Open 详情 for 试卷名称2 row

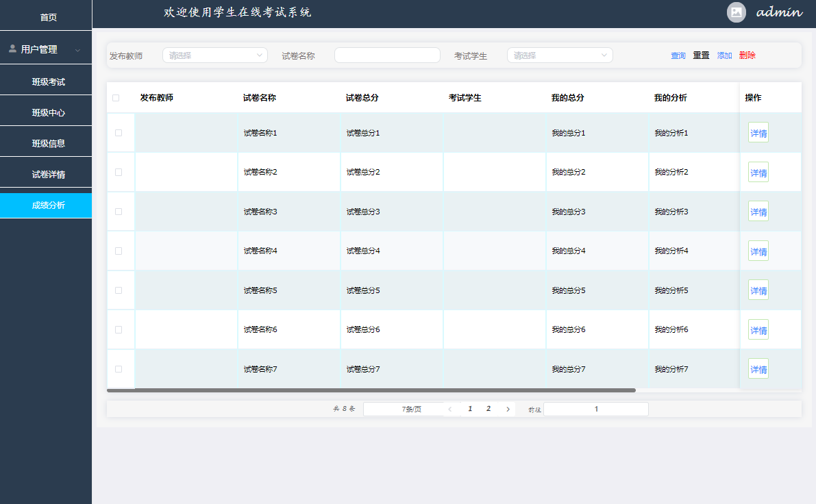click(x=758, y=173)
